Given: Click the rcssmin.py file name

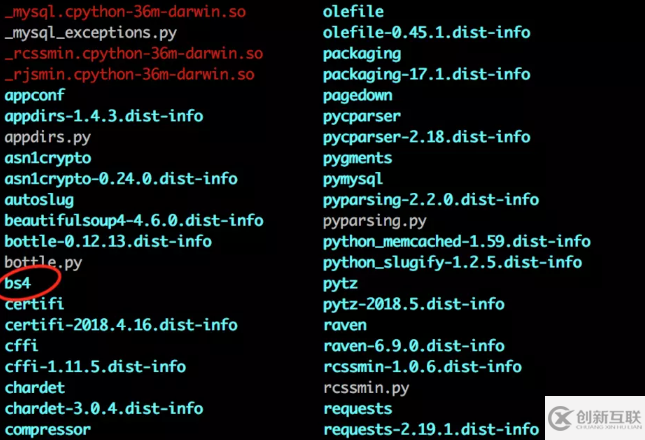Looking at the screenshot, I should 366,387.
